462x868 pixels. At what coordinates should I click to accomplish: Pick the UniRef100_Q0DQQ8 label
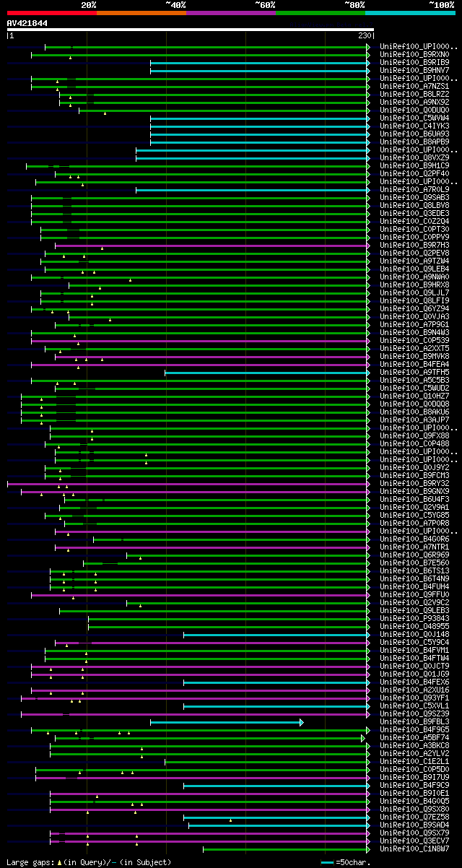pyautogui.click(x=415, y=404)
